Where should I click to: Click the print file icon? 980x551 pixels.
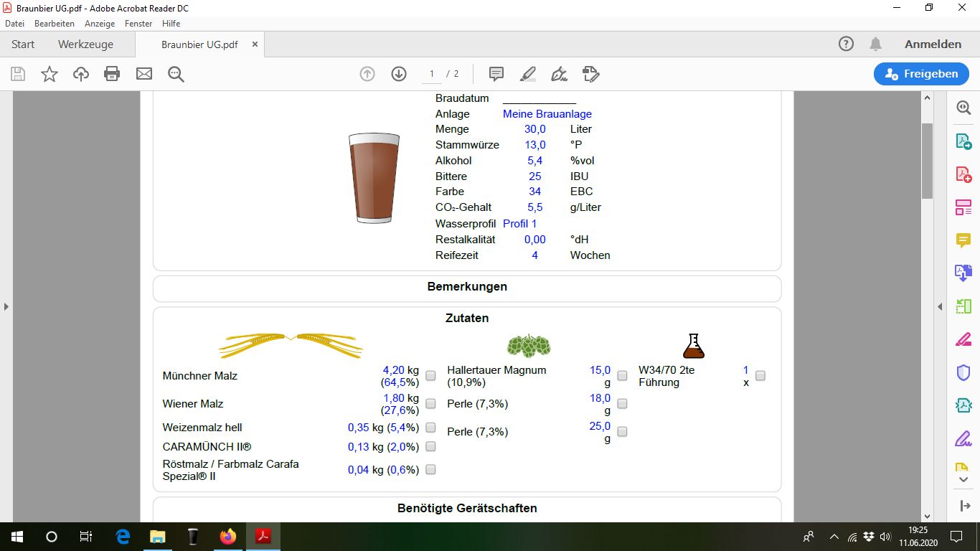[112, 74]
